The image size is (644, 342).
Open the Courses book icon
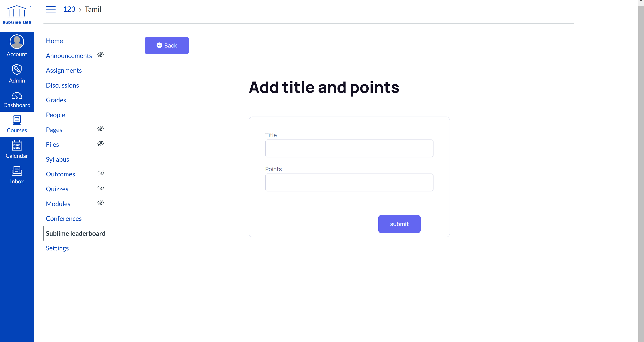17,121
